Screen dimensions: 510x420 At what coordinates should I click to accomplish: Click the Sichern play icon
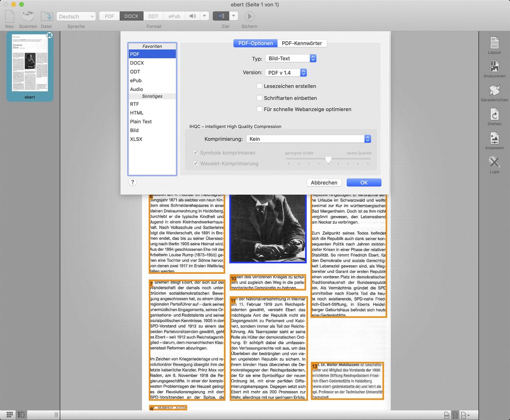[x=249, y=16]
